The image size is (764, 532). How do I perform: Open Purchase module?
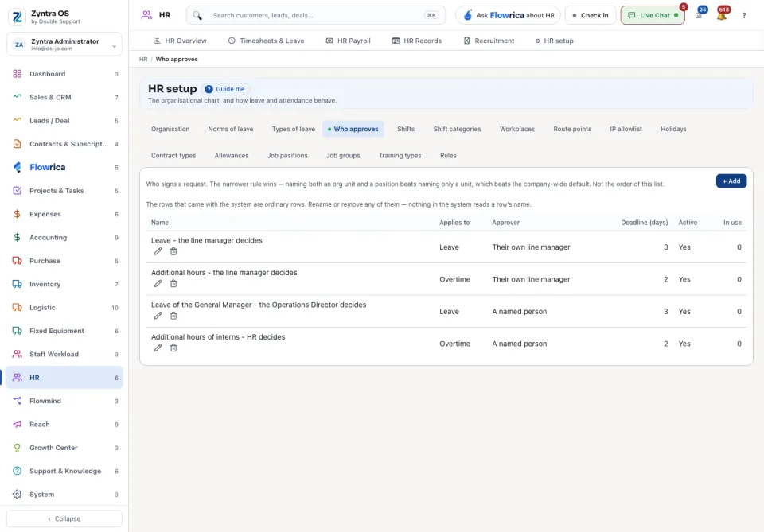[x=64, y=261]
